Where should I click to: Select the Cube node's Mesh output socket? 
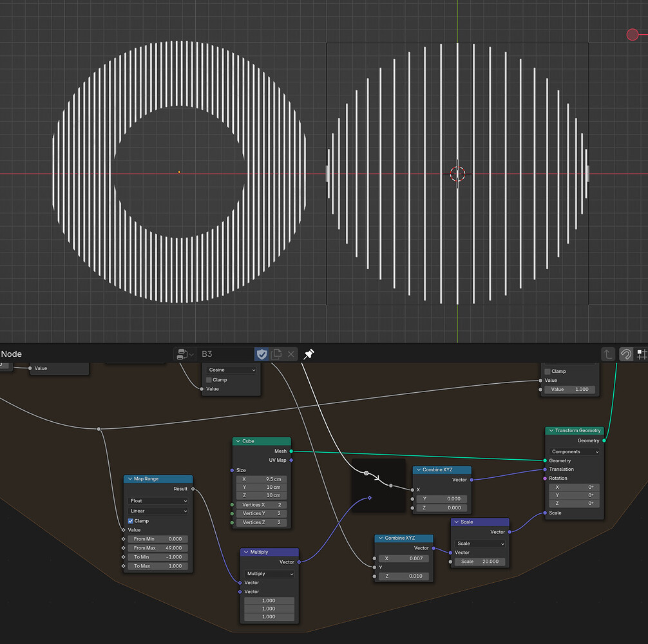tap(291, 451)
